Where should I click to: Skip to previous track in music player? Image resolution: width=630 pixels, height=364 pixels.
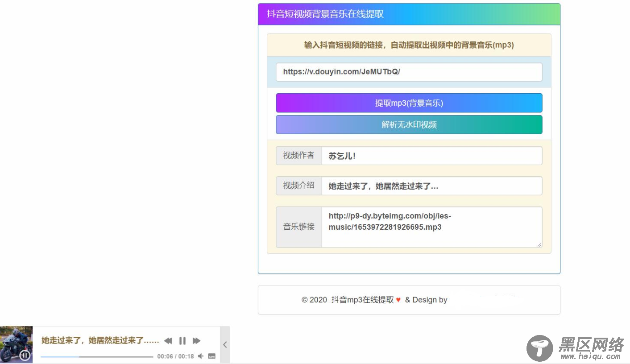[168, 341]
